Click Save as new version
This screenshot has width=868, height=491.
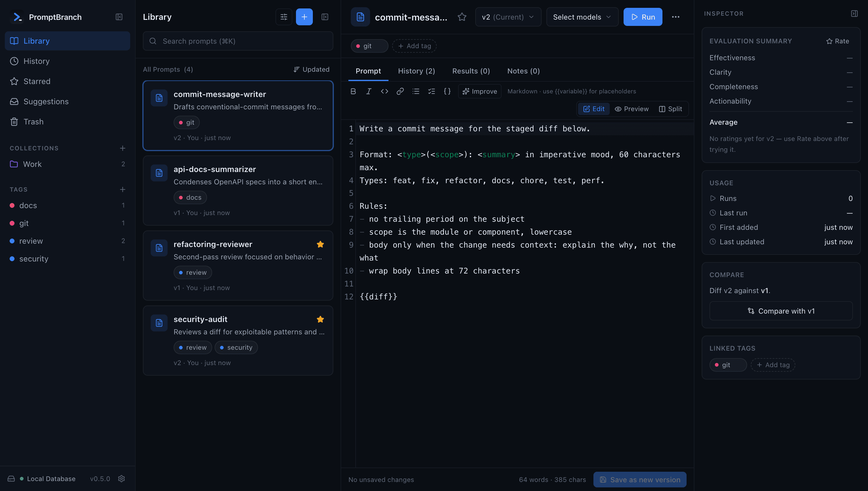(640, 479)
